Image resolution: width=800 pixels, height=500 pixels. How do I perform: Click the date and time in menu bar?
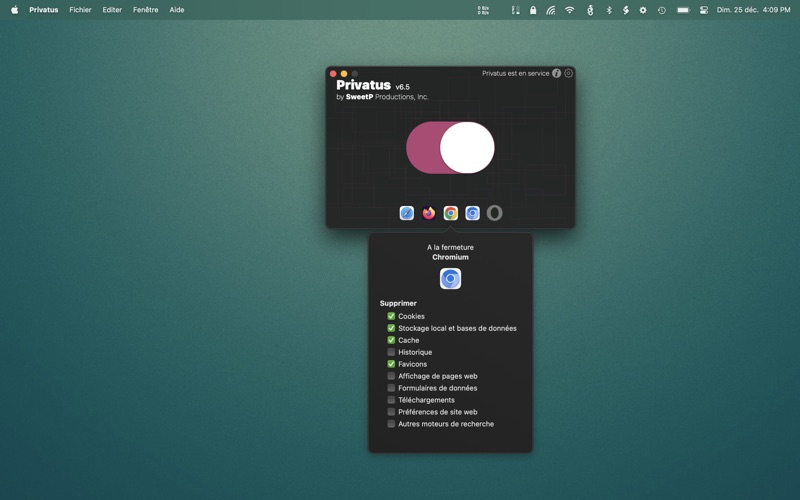pos(753,10)
